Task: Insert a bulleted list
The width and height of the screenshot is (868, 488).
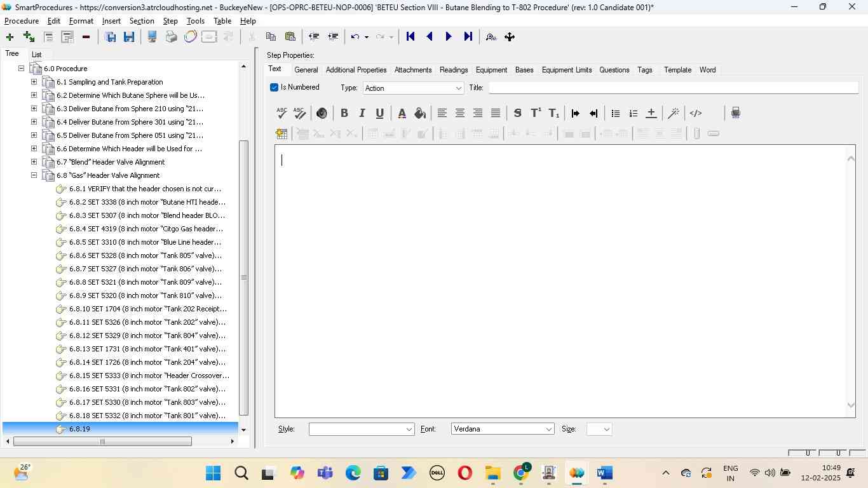Action: (615, 113)
